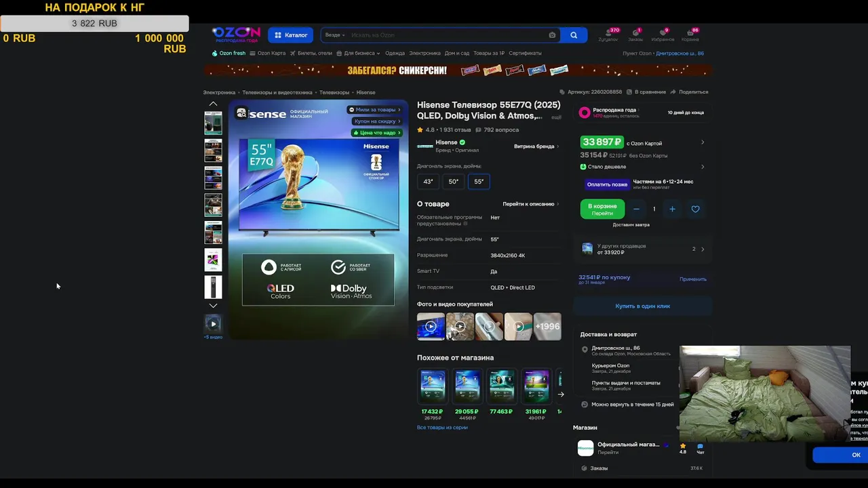Open the Мили за товары badge
Image resolution: width=868 pixels, height=488 pixels.
tap(374, 110)
